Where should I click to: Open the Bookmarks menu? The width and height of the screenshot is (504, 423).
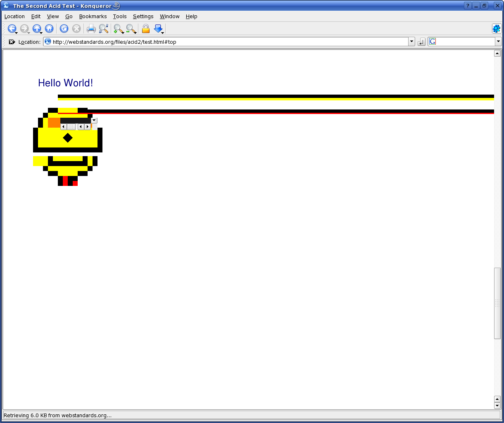coord(93,17)
